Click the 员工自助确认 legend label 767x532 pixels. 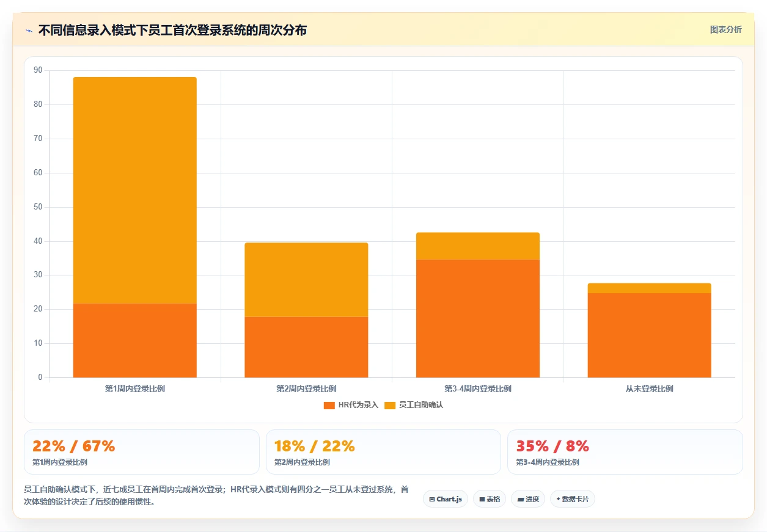pos(421,405)
